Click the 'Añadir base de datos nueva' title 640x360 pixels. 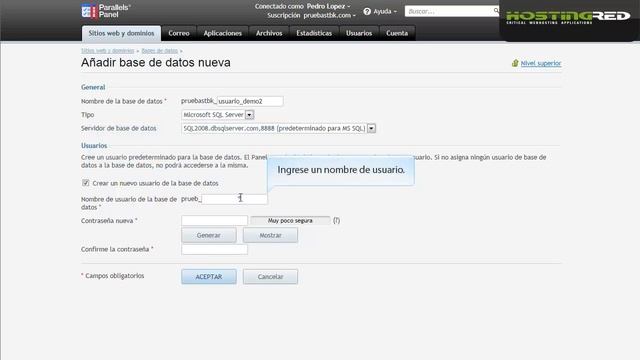[156, 62]
